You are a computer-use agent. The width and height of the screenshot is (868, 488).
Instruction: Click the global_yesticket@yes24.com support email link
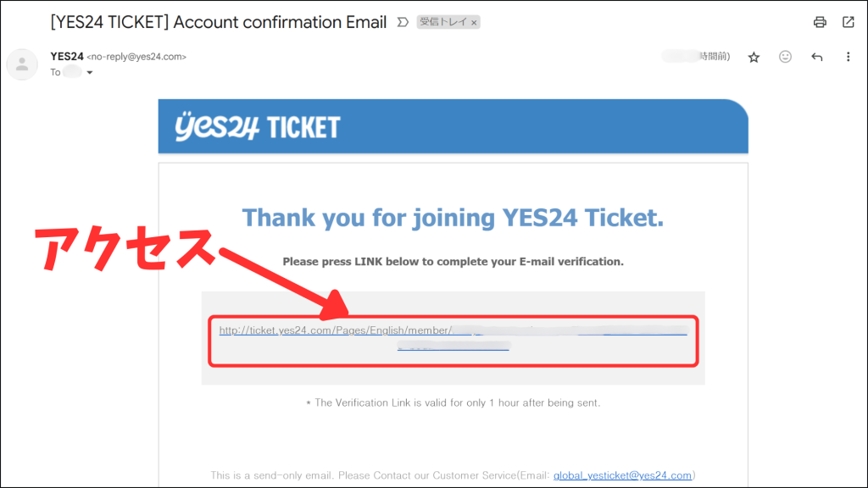point(624,475)
